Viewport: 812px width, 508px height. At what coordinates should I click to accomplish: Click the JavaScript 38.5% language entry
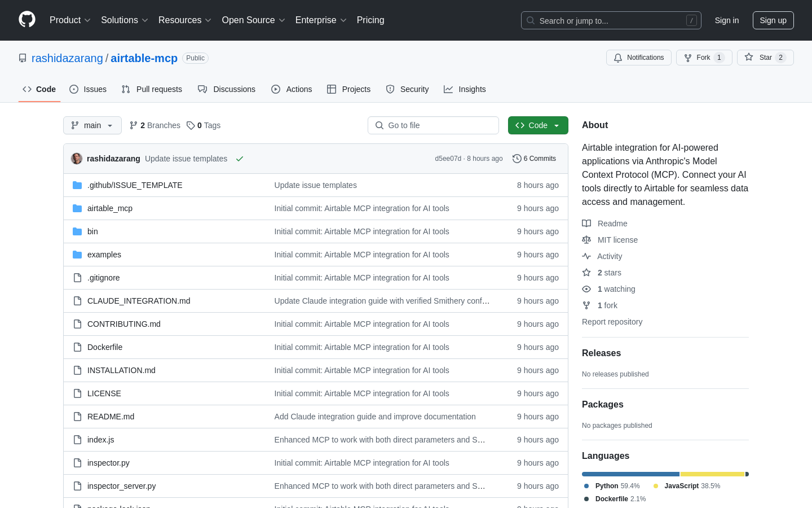pos(687,486)
